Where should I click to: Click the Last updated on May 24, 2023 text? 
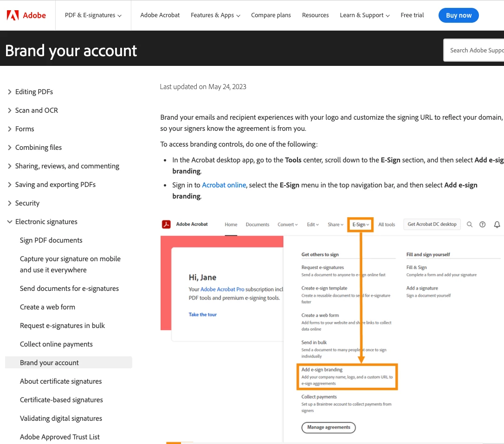click(203, 87)
